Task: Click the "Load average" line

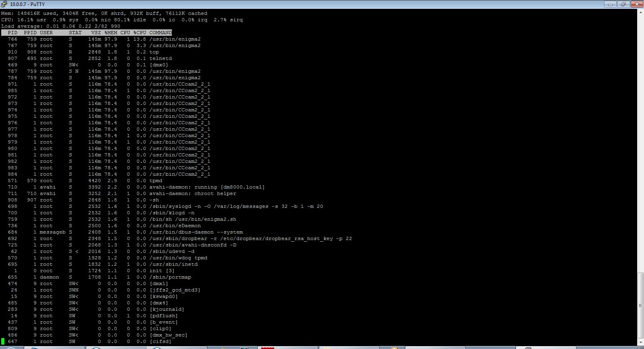Action: (60, 26)
